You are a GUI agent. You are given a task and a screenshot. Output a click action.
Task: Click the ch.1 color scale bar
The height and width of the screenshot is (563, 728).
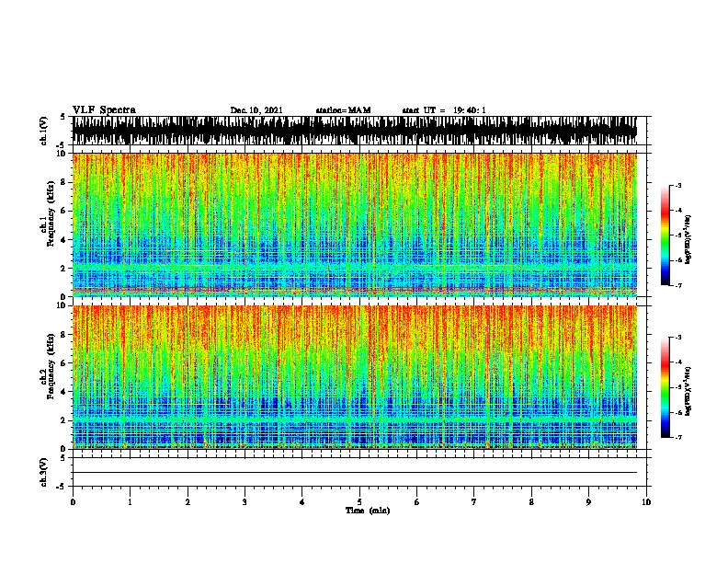tap(665, 236)
